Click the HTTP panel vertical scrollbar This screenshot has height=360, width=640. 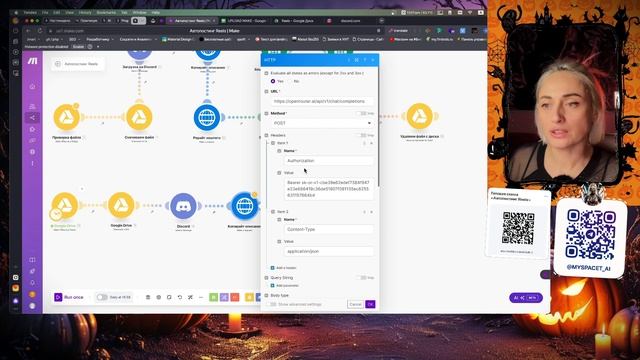pyautogui.click(x=378, y=127)
